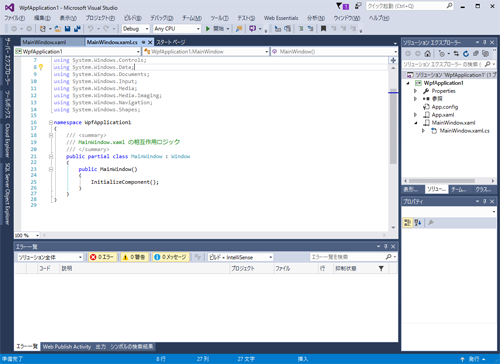Click the filter icon in error list header
This screenshot has width=500, height=364.
(381, 268)
